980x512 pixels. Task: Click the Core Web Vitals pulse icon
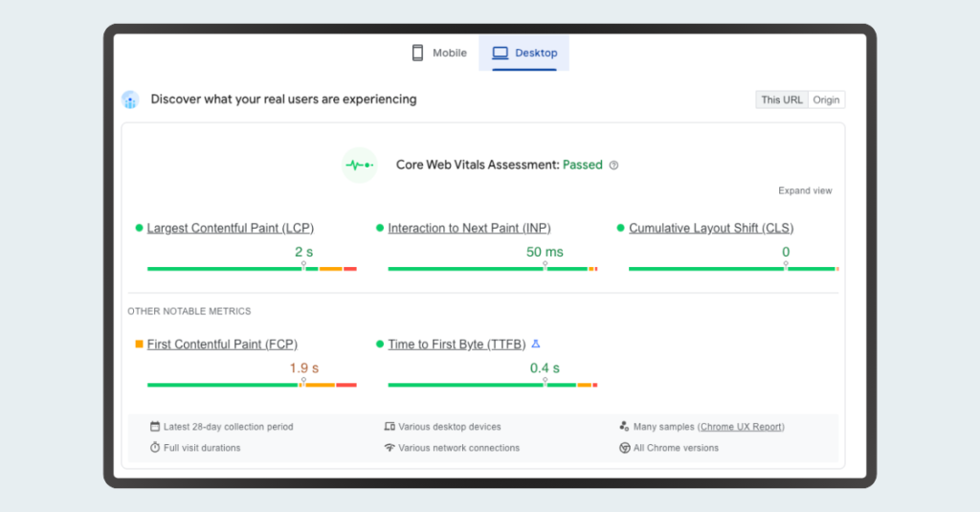coord(360,166)
